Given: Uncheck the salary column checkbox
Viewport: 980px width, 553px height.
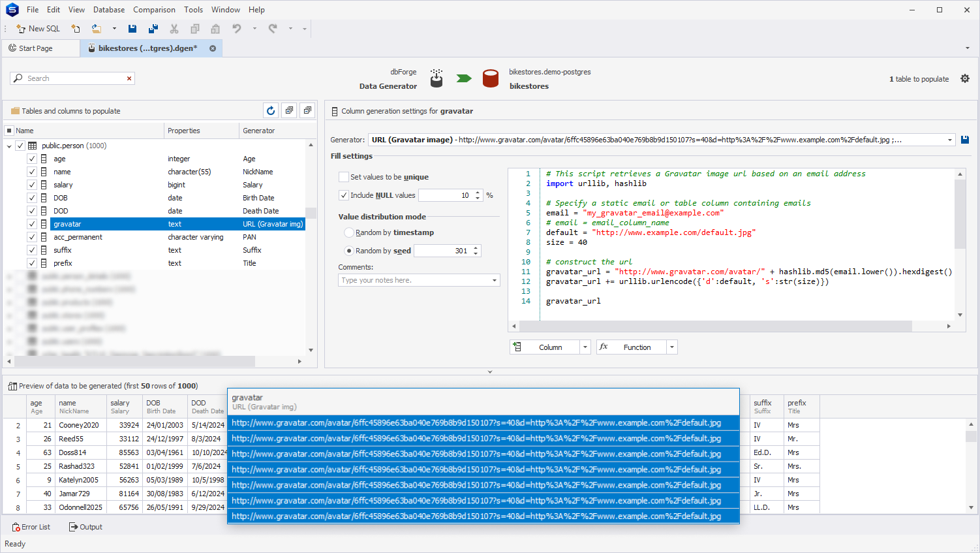Looking at the screenshot, I should [x=32, y=185].
